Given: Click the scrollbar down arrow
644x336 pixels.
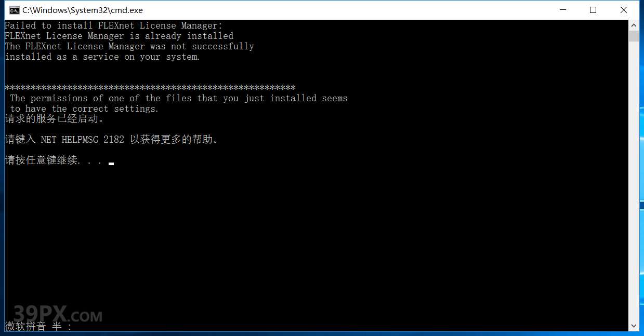Looking at the screenshot, I should (x=634, y=326).
